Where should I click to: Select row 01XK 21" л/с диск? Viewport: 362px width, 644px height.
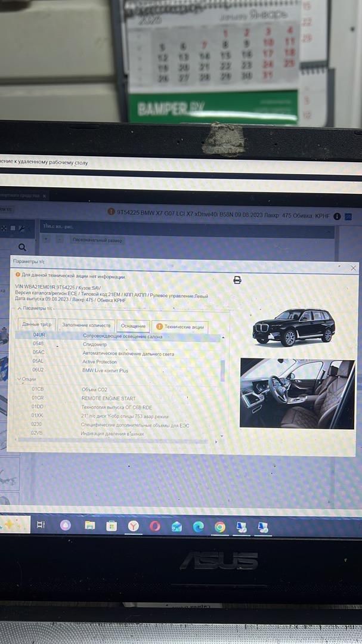pos(117,416)
